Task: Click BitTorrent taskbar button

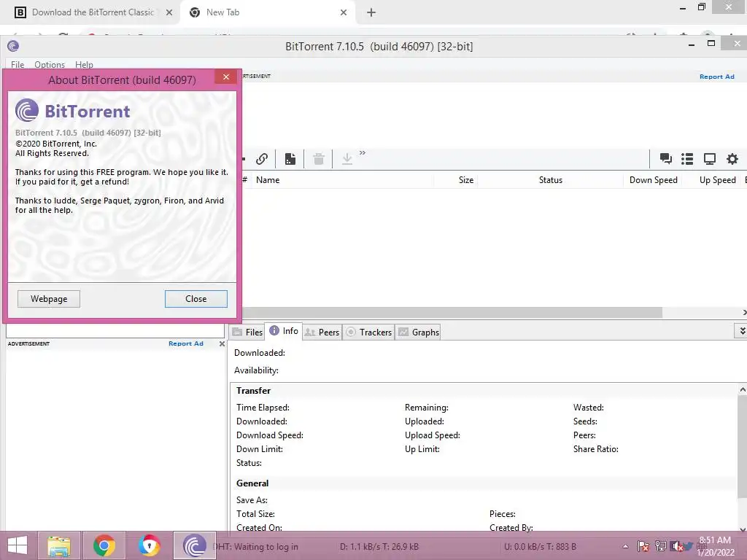Action: [x=194, y=545]
